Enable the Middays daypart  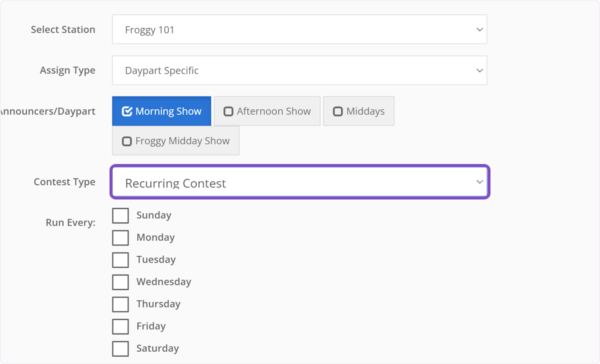358,110
